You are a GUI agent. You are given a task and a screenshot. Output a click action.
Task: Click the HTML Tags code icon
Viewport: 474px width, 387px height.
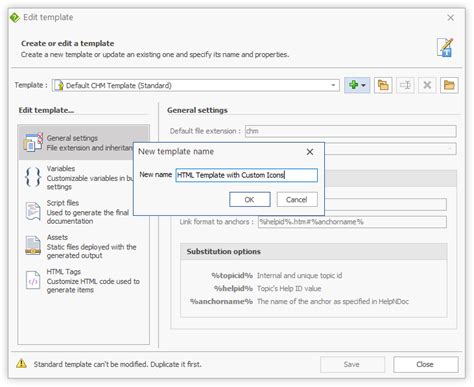(33, 280)
